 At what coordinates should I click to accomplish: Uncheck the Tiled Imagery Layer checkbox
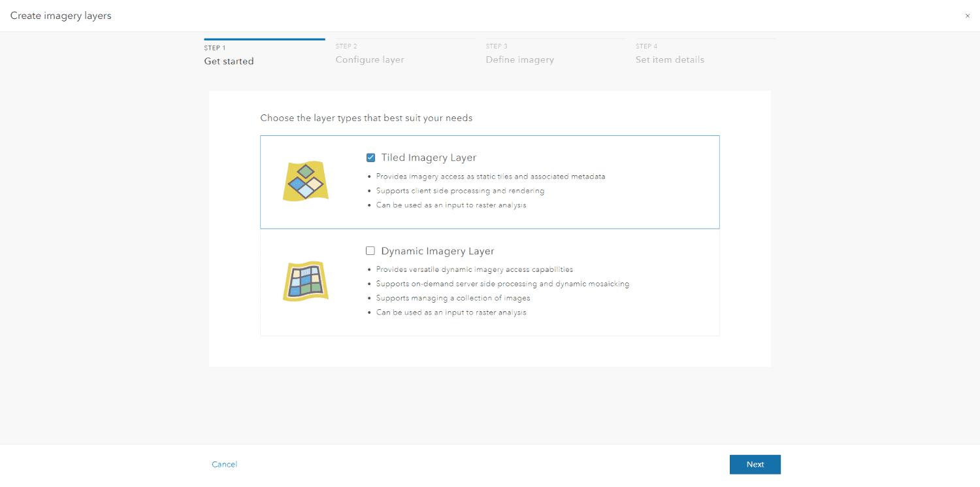370,157
